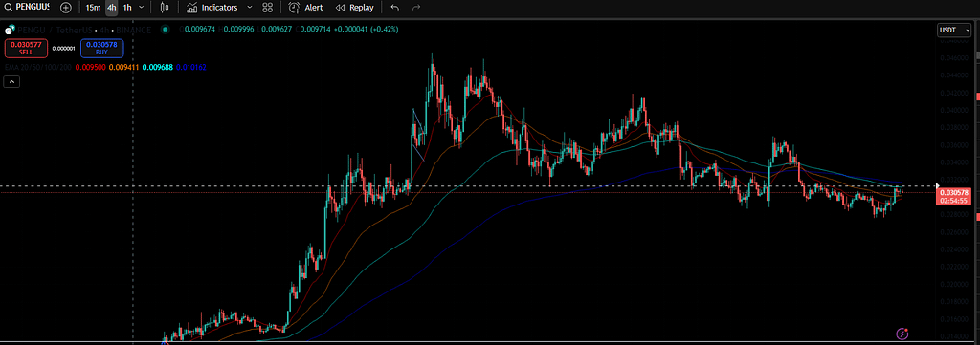Open the PENGUUS symbol search
This screenshot has height=345, width=980.
[x=26, y=8]
